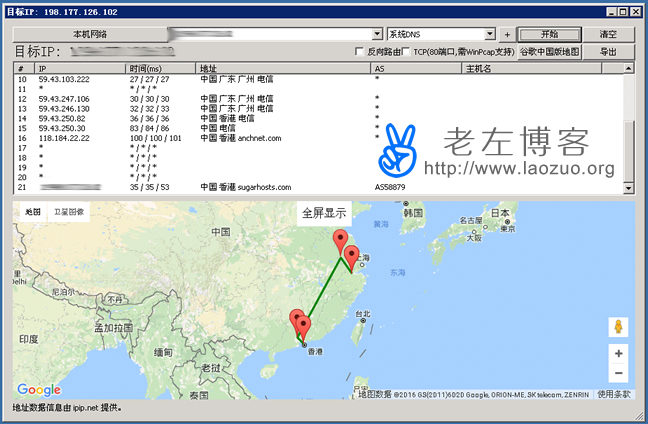Click the Google logo on map
Screen dimensions: 648x424
pyautogui.click(x=39, y=390)
